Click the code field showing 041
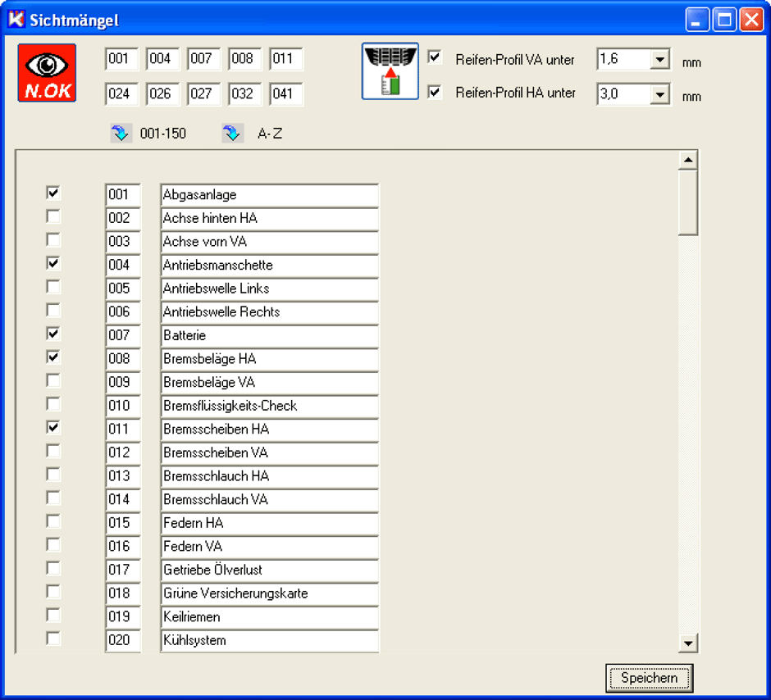Viewport: 771px width, 700px height. pyautogui.click(x=285, y=93)
